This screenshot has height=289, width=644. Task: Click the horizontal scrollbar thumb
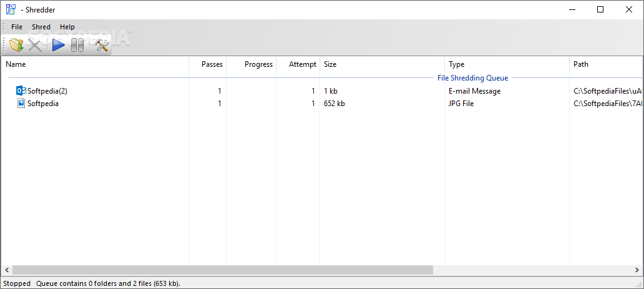pyautogui.click(x=223, y=270)
